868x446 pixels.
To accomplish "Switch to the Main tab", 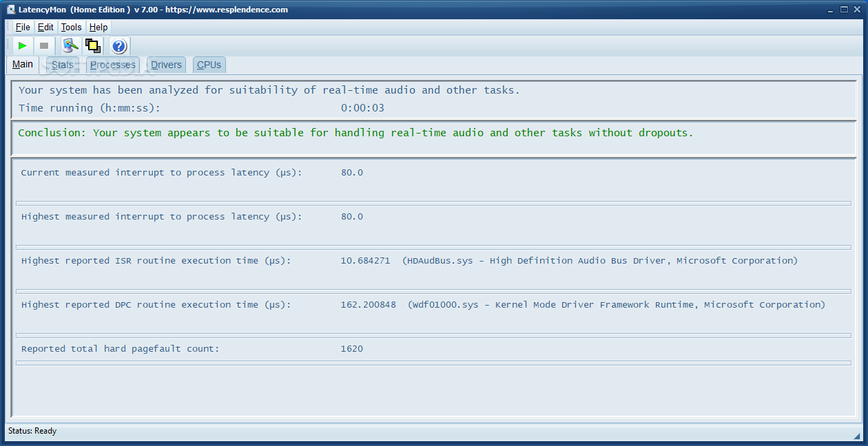I will click(x=23, y=65).
